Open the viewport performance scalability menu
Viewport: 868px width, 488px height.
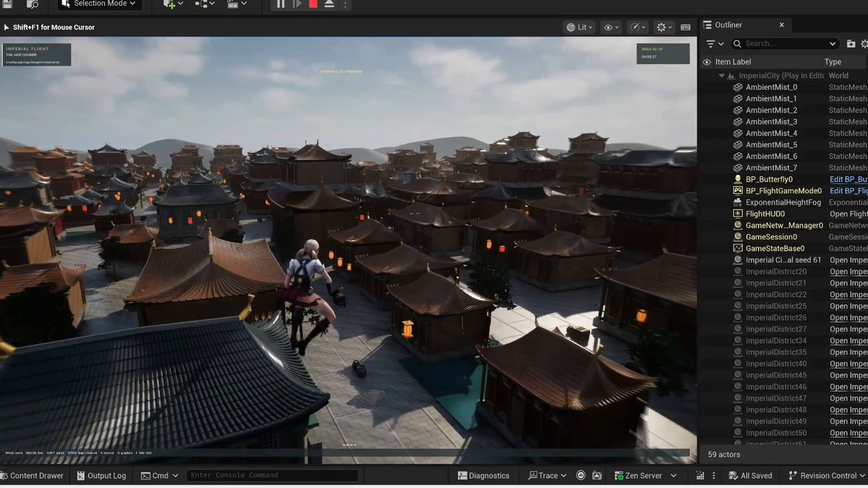pyautogui.click(x=639, y=27)
